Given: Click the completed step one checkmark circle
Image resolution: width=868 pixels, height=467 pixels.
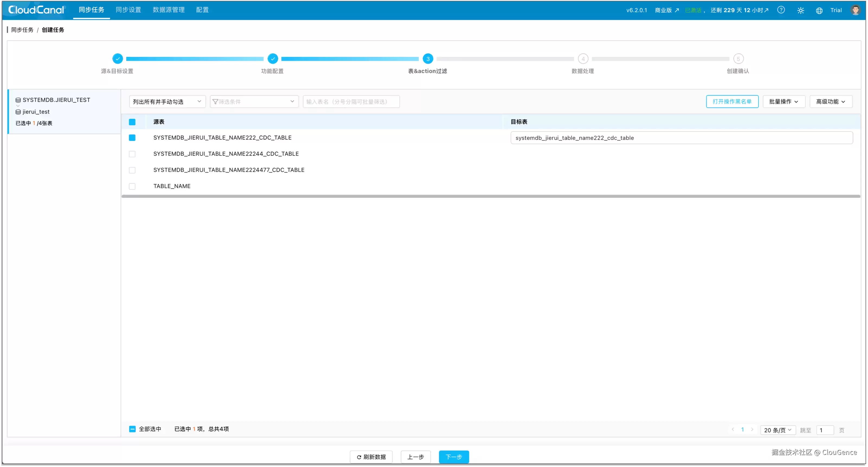Looking at the screenshot, I should tap(117, 59).
